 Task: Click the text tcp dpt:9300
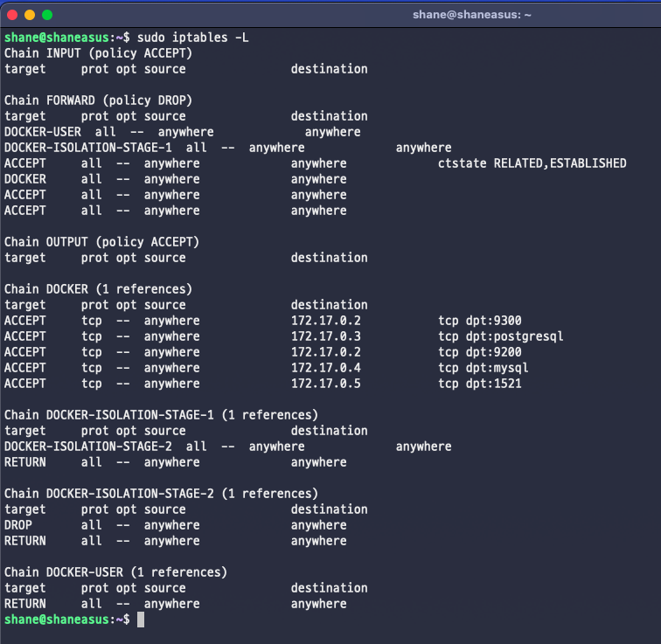point(480,321)
